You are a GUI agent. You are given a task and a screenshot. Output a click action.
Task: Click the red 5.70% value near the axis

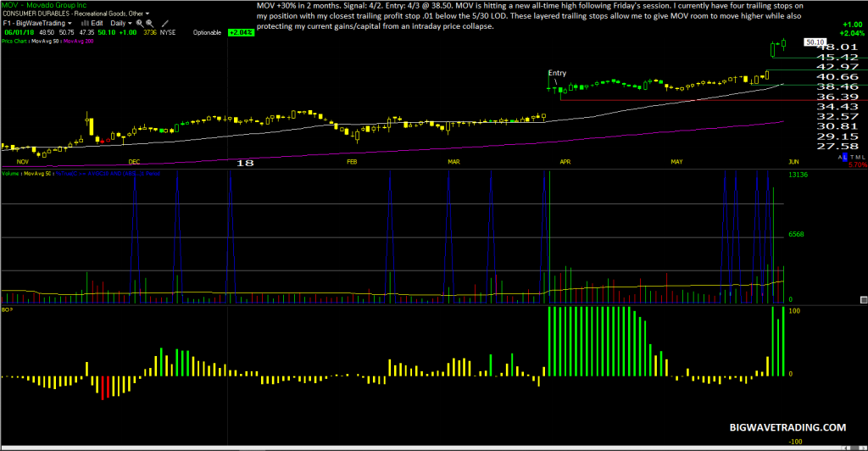(x=858, y=165)
